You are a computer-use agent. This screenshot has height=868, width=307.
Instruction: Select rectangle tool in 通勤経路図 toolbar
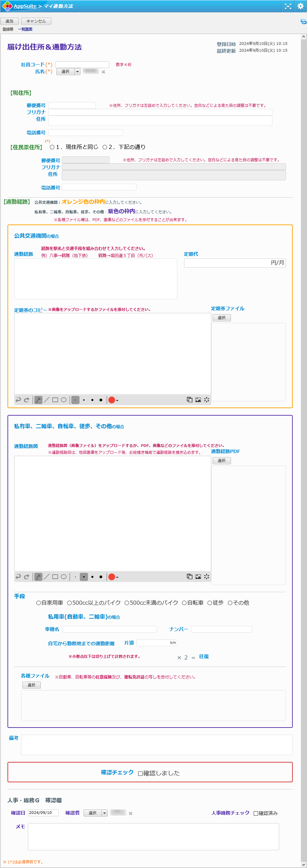click(55, 577)
